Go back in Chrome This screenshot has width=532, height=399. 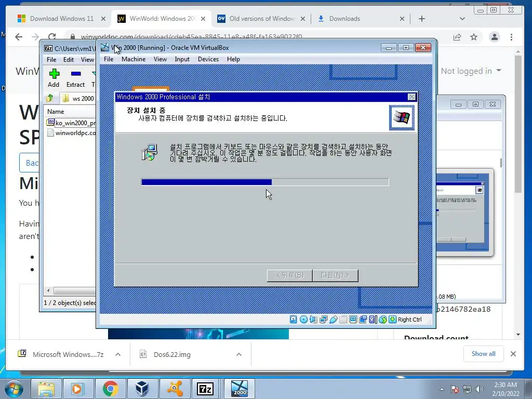coord(19,37)
